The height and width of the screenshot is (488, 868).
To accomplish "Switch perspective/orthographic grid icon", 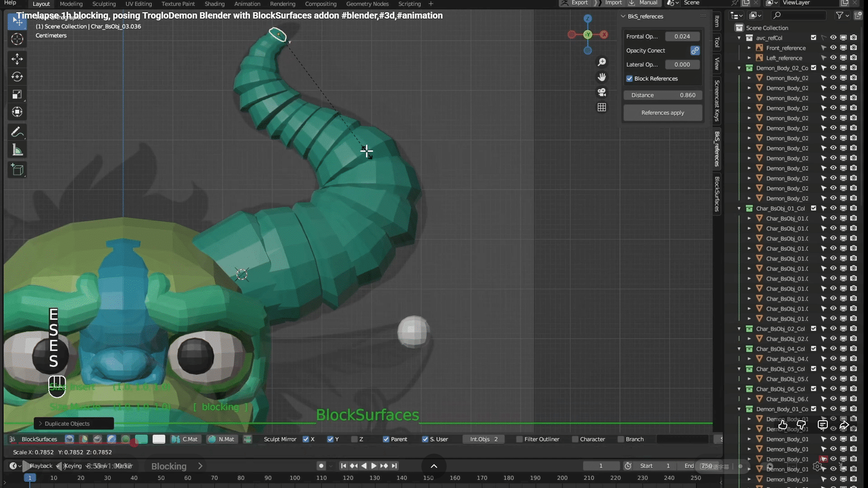I will [x=602, y=108].
